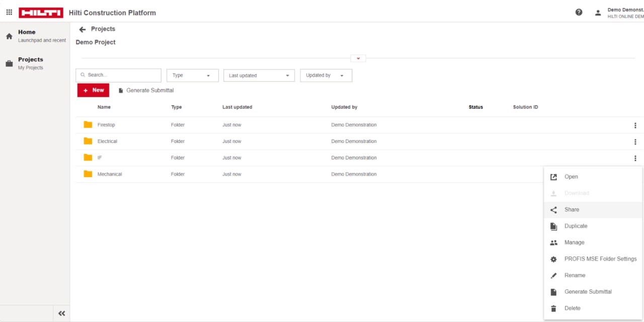Open the app launcher grid icon
The height and width of the screenshot is (322, 644).
pos(9,12)
